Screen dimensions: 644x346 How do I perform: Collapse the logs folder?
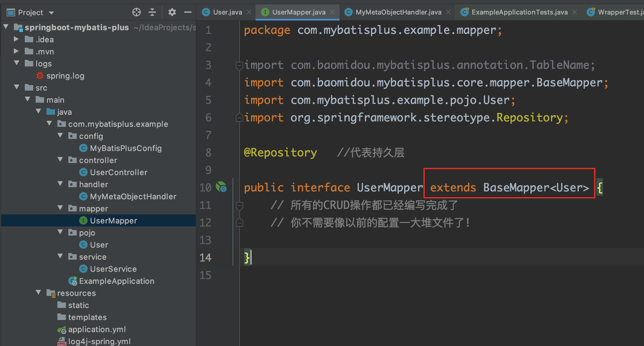click(x=17, y=63)
